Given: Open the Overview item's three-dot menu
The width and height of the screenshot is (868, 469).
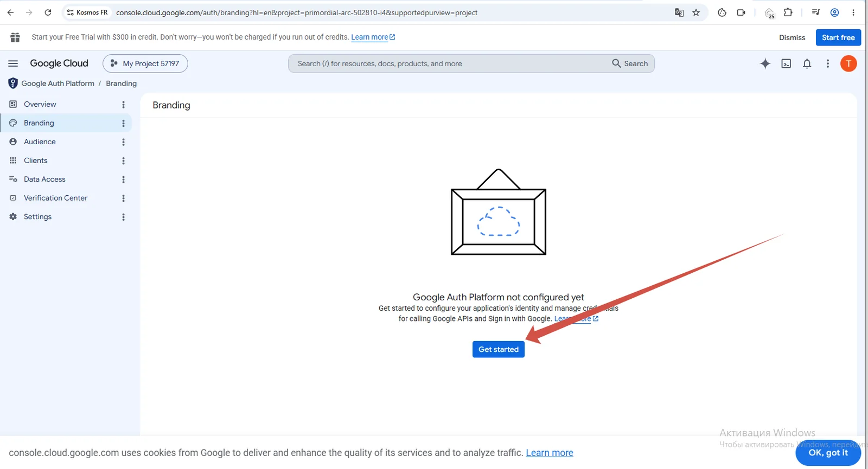Looking at the screenshot, I should 124,105.
